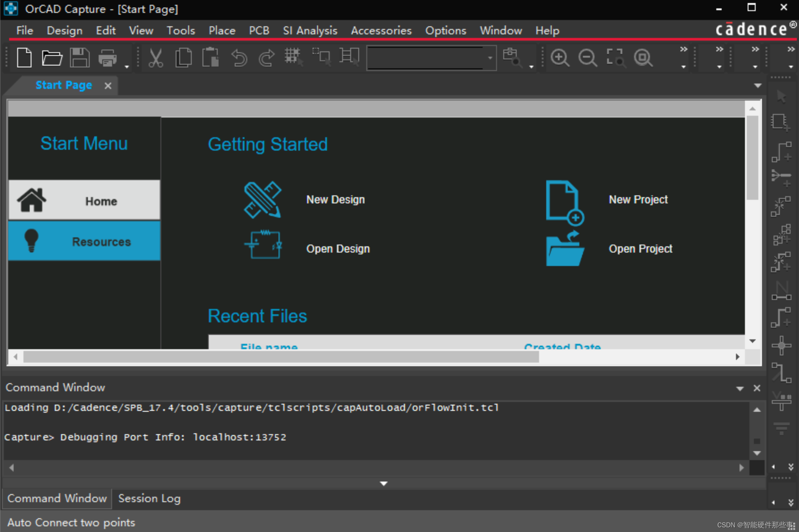
Task: Open the Place menu
Action: pyautogui.click(x=222, y=31)
